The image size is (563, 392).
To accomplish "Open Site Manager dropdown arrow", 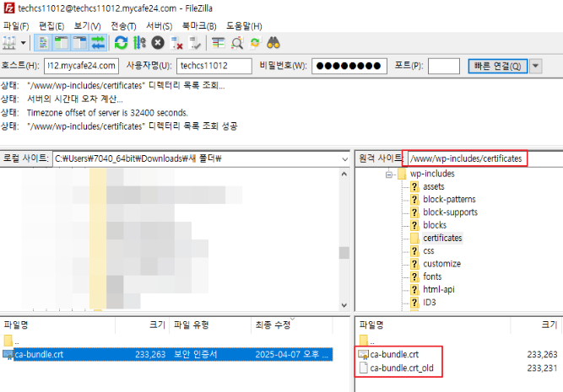I will click(24, 43).
